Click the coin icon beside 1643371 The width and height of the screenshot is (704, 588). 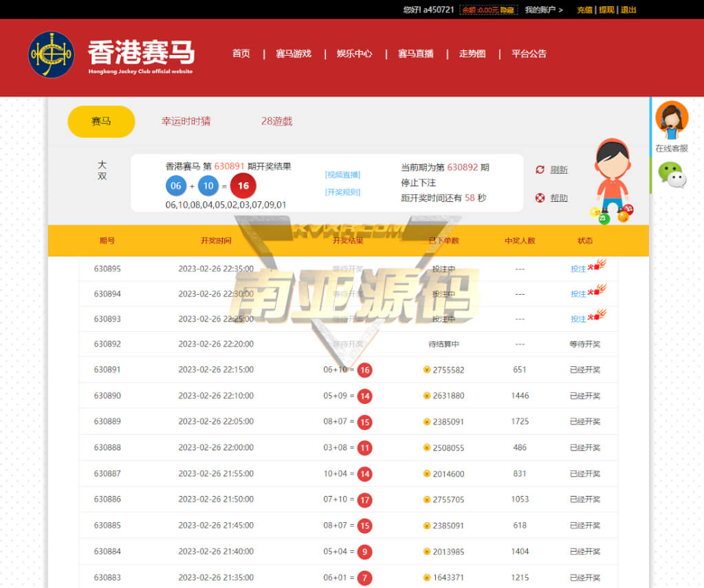coord(426,577)
